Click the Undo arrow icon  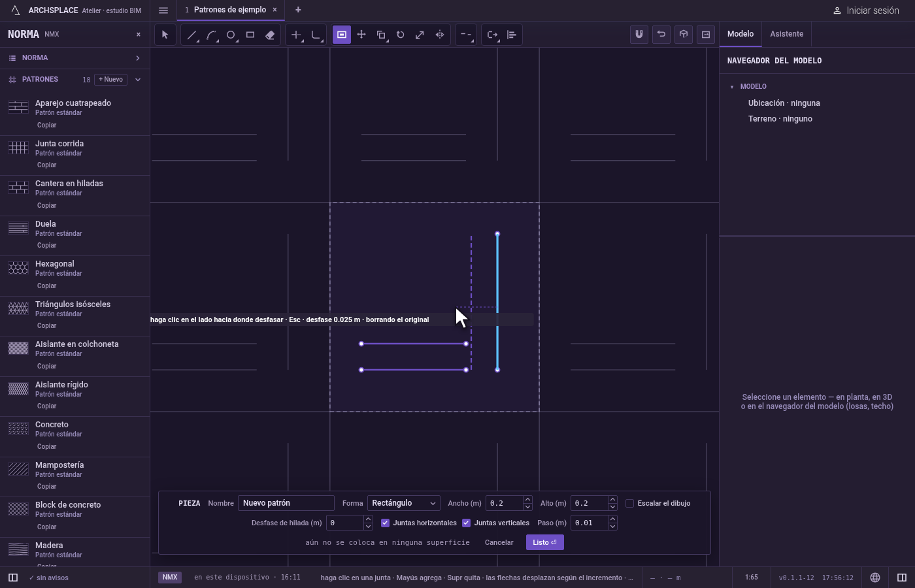[x=661, y=34]
